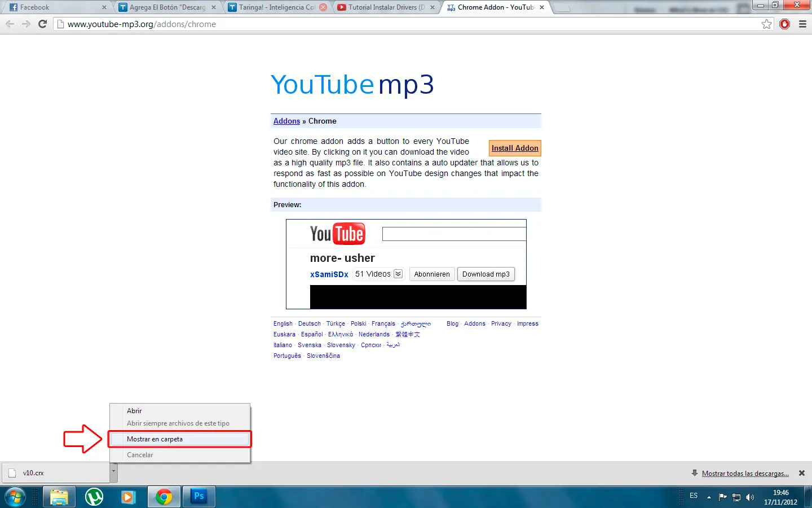Close the Agrega El Botón tab

214,7
